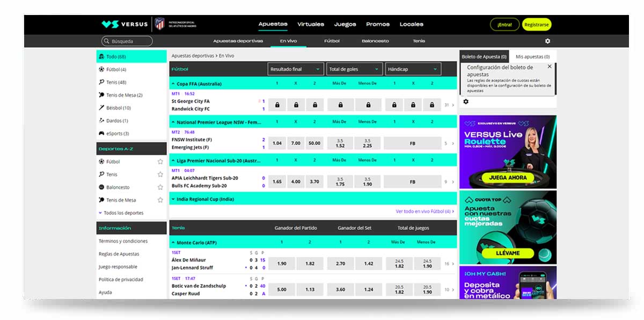This screenshot has width=644, height=320.
Task: Switch to the Boleto de Apuesta (0) tab
Action: (484, 56)
